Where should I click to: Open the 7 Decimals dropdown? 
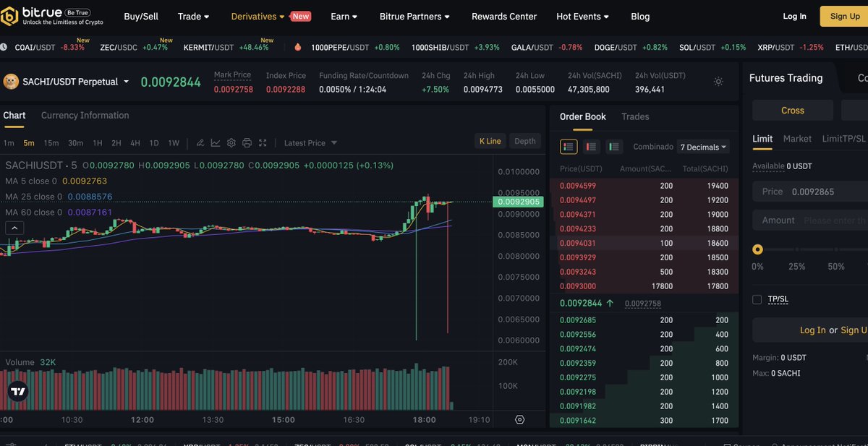click(x=702, y=147)
